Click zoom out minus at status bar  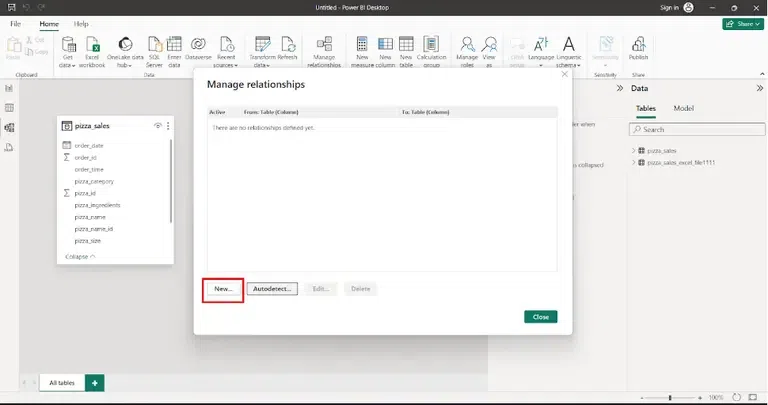pos(642,398)
